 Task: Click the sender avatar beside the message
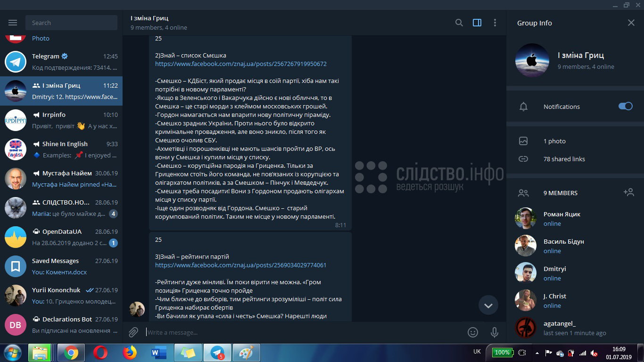[137, 309]
